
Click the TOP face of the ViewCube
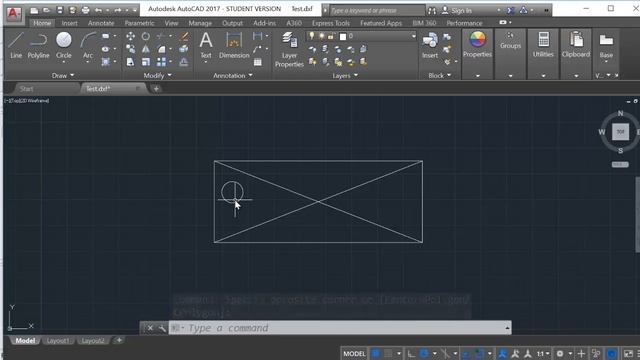[620, 132]
